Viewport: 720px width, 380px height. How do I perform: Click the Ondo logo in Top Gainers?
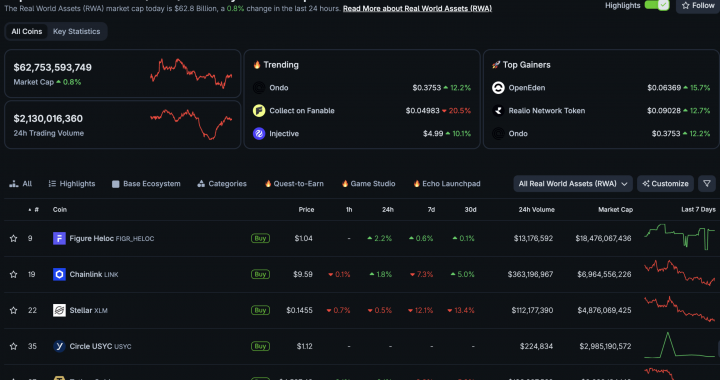click(x=498, y=134)
